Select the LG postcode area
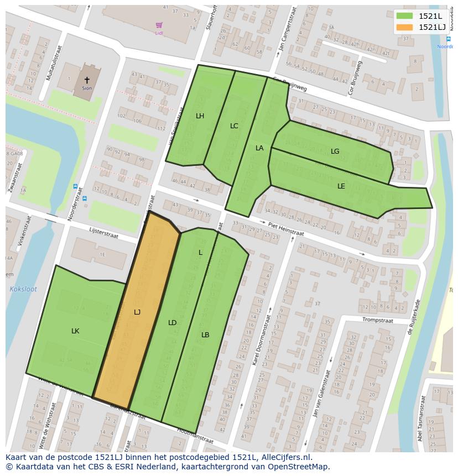Screen dimensions: 458x476 click(335, 151)
